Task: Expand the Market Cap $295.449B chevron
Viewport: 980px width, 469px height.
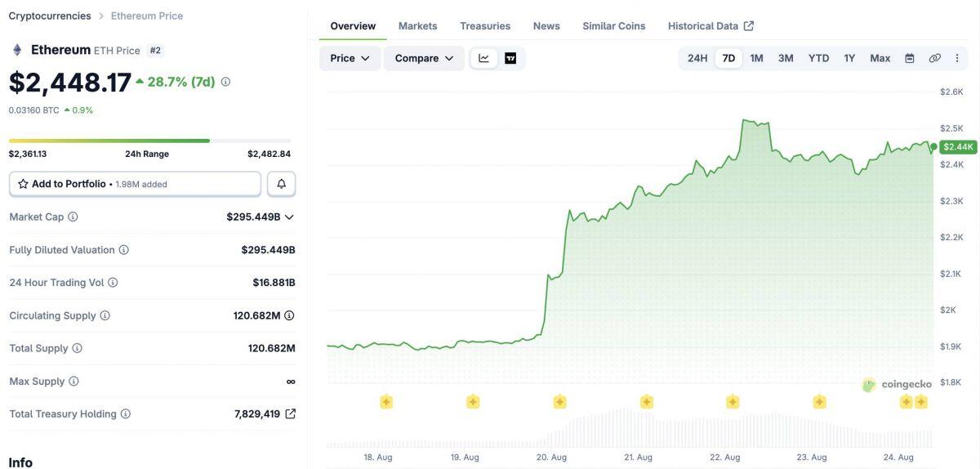Action: [289, 217]
